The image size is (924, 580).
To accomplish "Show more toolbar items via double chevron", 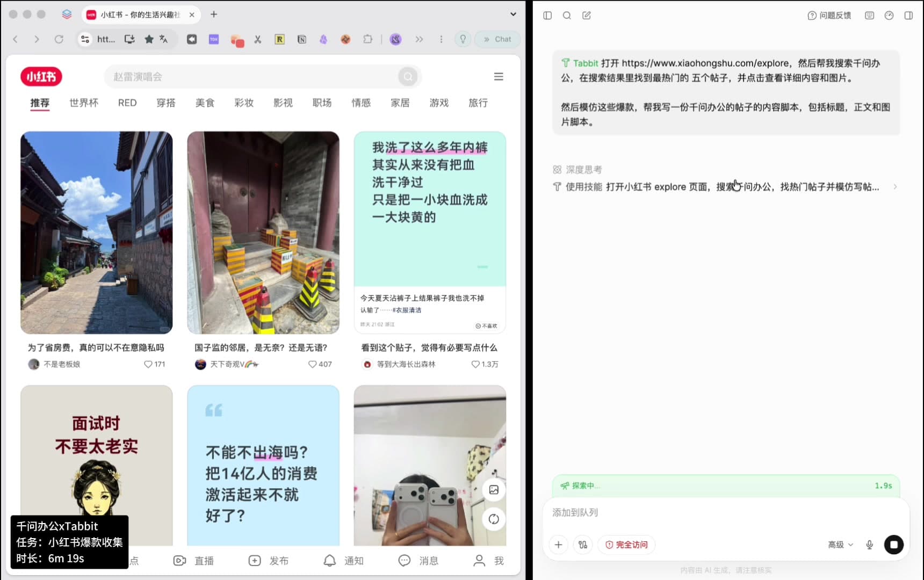I will tap(419, 39).
